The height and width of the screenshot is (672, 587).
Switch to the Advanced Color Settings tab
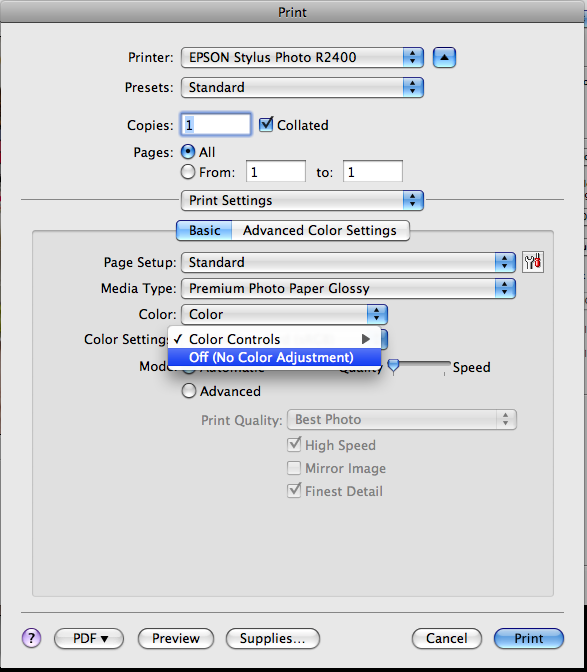320,231
